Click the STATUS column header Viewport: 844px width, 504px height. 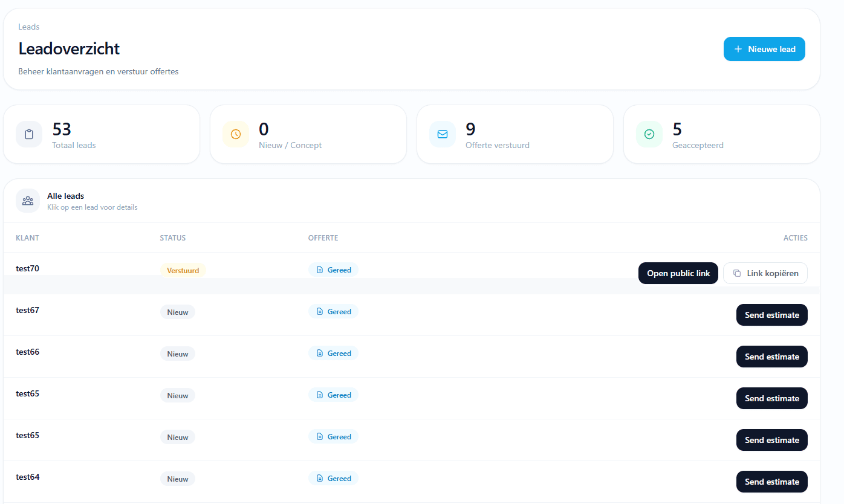click(173, 238)
